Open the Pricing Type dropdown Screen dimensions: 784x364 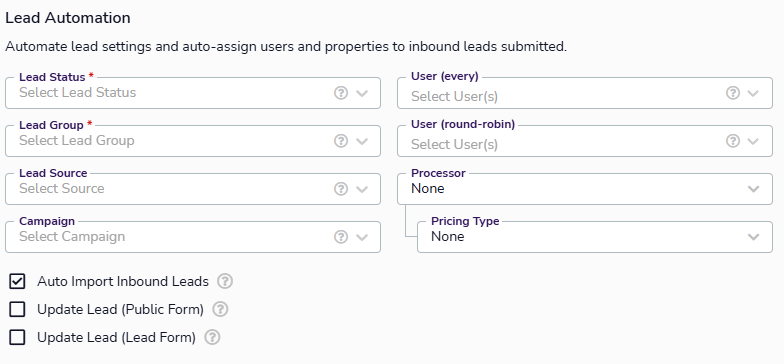(594, 236)
